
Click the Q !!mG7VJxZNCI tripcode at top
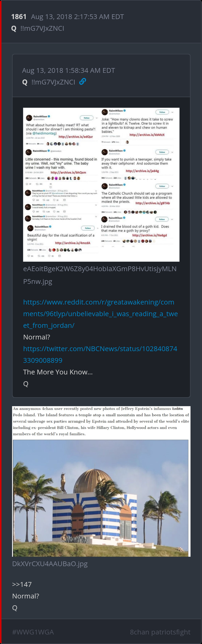tap(38, 28)
